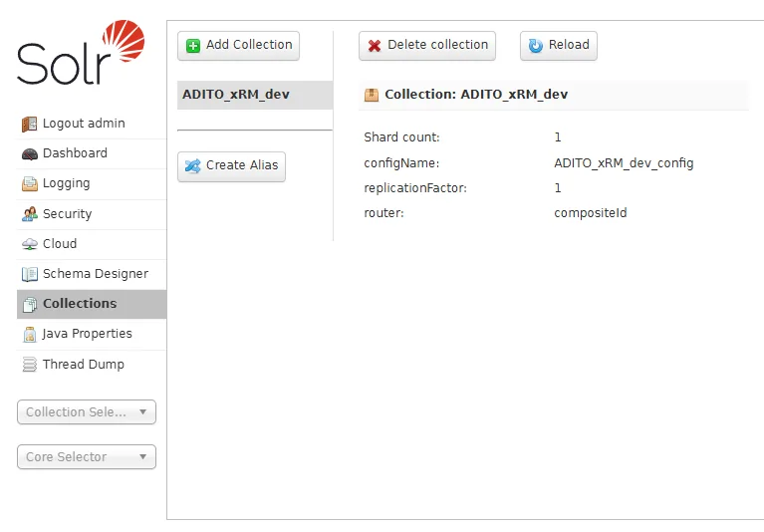Screen dimensions: 764x532
Task: Click the Solr logo
Action: [81, 52]
